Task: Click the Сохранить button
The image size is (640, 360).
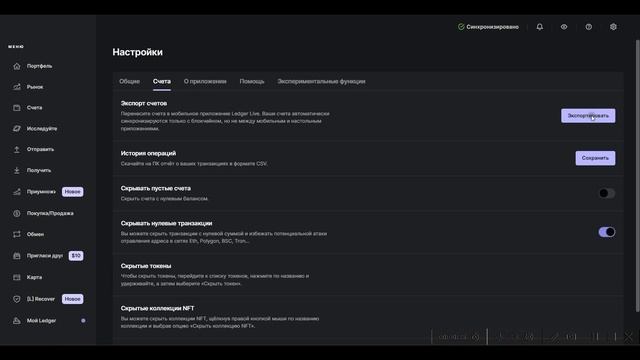Action: (595, 158)
